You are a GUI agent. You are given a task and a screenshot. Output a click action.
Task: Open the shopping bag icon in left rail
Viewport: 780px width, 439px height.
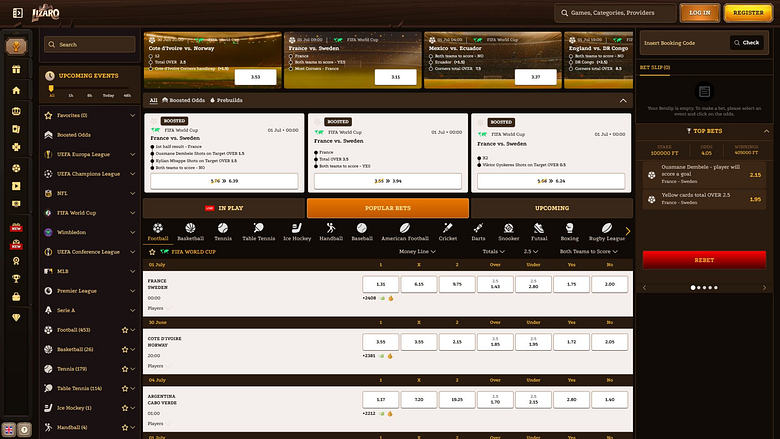coord(16,297)
